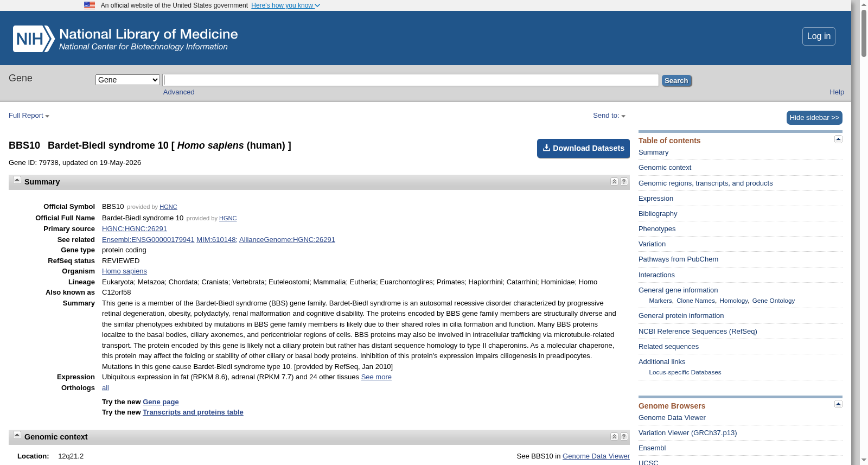The width and height of the screenshot is (868, 465).
Task: Open the Send to menu
Action: tap(609, 116)
